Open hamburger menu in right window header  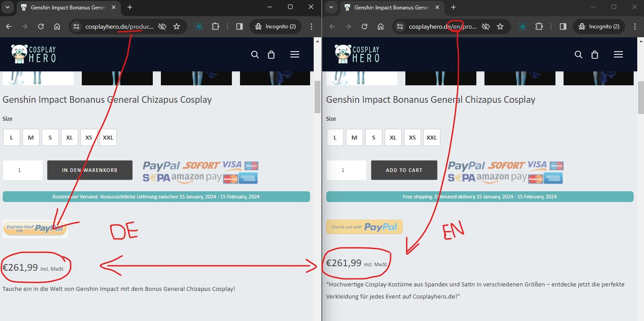618,54
